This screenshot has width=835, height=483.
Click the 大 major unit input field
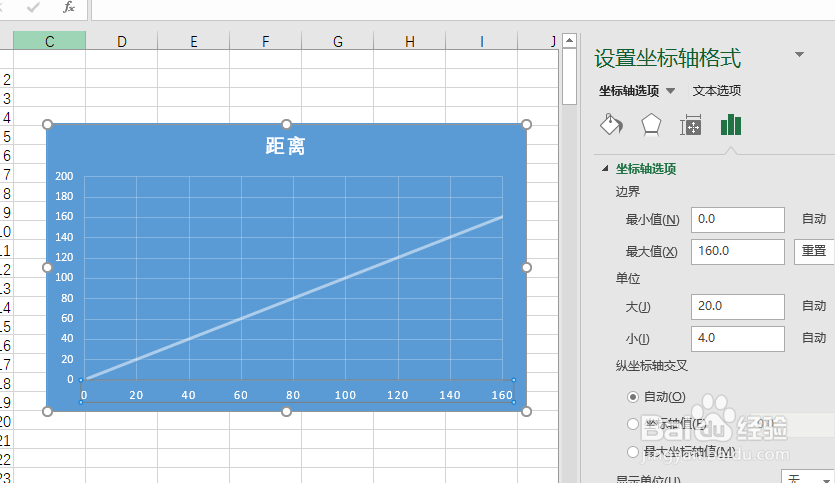[x=738, y=307]
